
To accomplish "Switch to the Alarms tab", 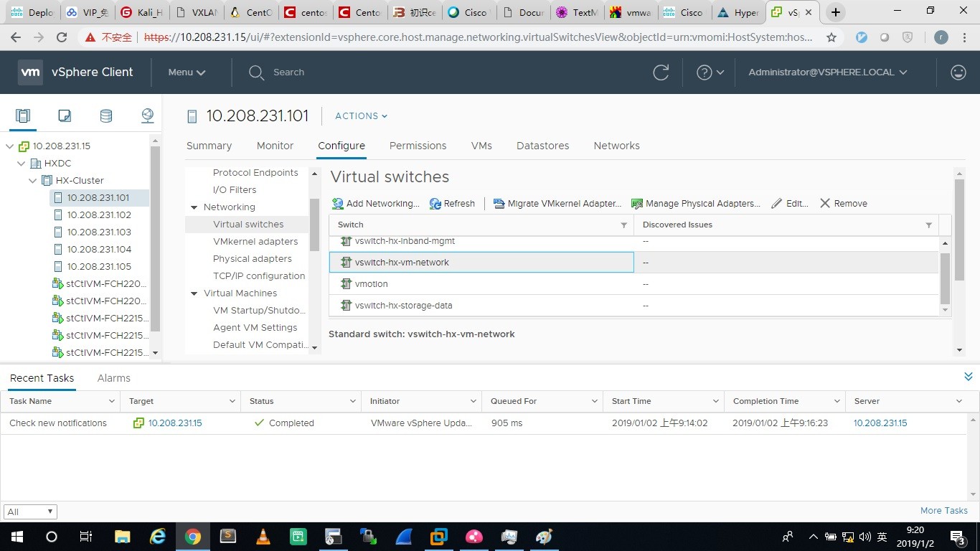I will pos(113,378).
